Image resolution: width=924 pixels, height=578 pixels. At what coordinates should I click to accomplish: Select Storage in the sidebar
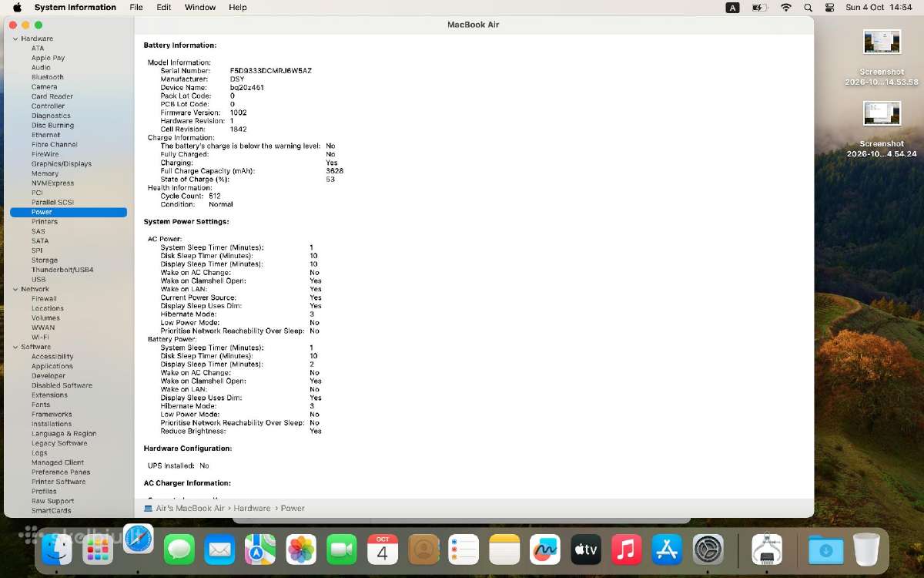pos(45,260)
